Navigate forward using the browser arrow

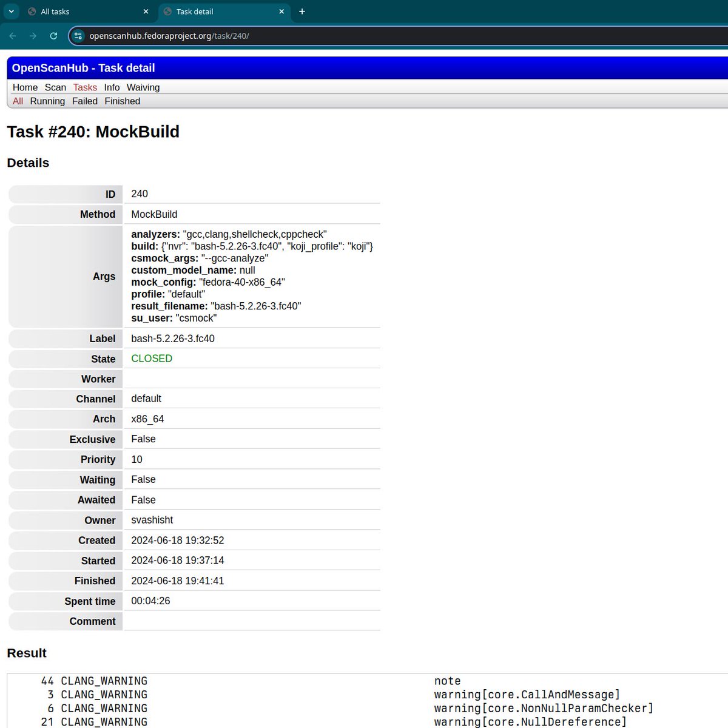33,36
